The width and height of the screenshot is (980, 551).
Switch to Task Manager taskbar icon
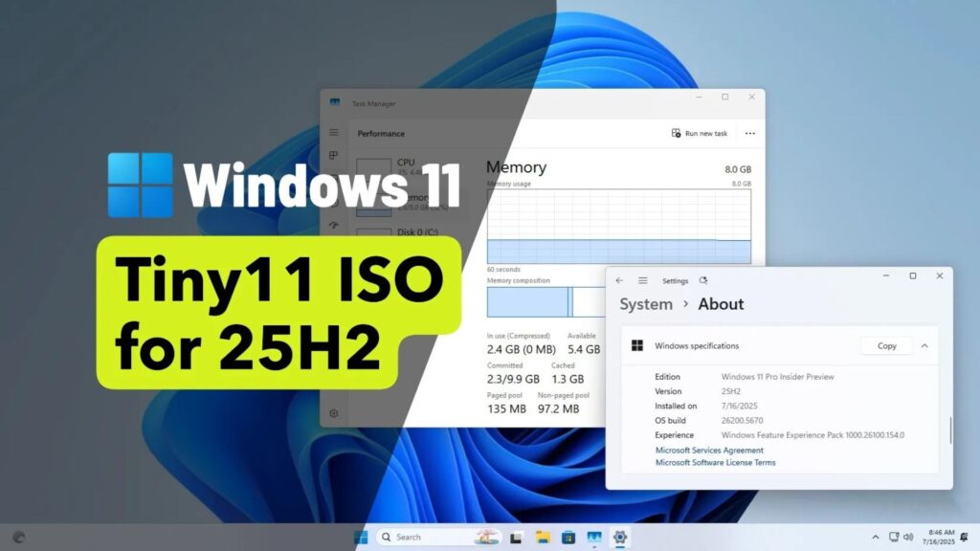pos(593,538)
